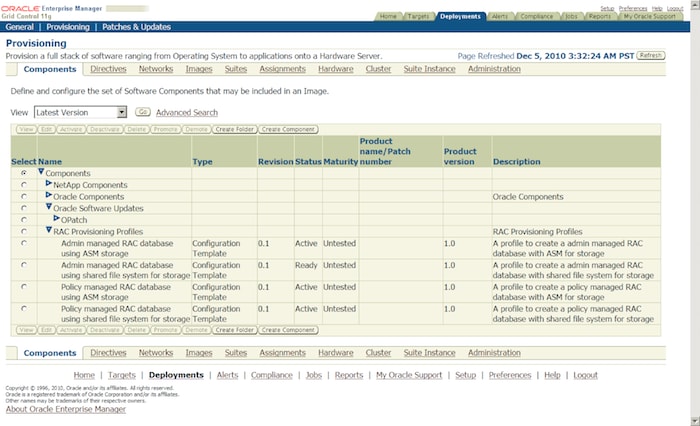Select Admin managed RAC using ASM storage radio
This screenshot has width=700, height=426.
24,243
